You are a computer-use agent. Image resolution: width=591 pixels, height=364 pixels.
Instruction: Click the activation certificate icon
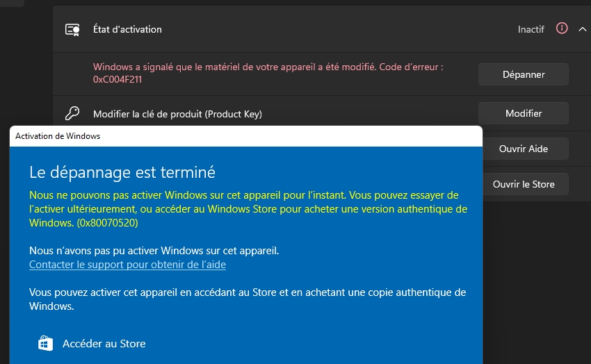pyautogui.click(x=72, y=29)
